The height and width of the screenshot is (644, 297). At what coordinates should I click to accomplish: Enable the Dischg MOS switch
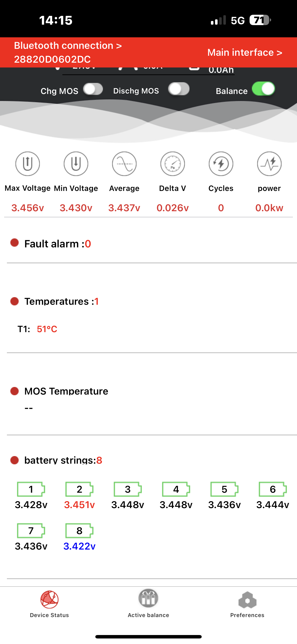pyautogui.click(x=179, y=89)
